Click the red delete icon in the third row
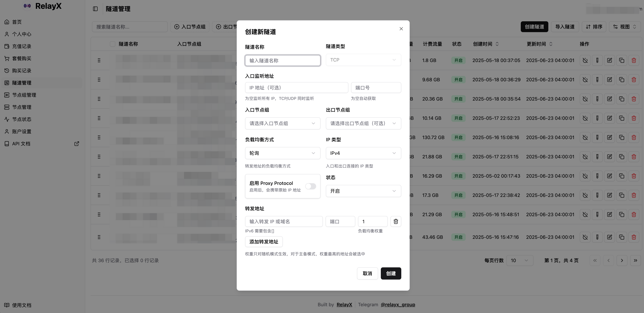The height and width of the screenshot is (313, 644). 634,99
